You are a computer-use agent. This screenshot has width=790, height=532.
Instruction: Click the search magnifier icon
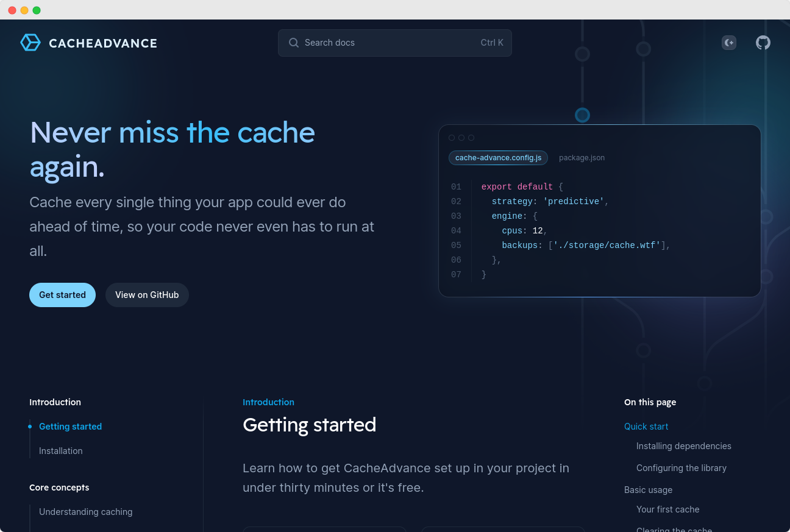(294, 43)
